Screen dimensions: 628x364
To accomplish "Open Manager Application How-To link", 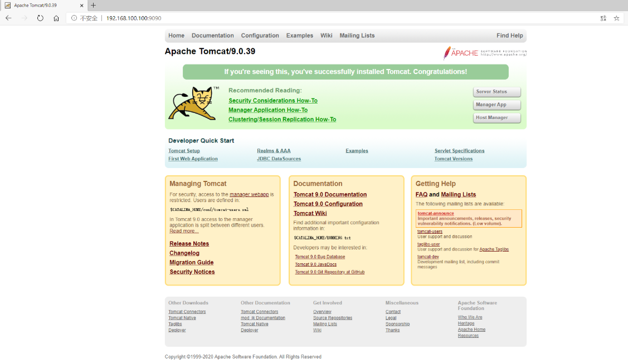I will (268, 110).
